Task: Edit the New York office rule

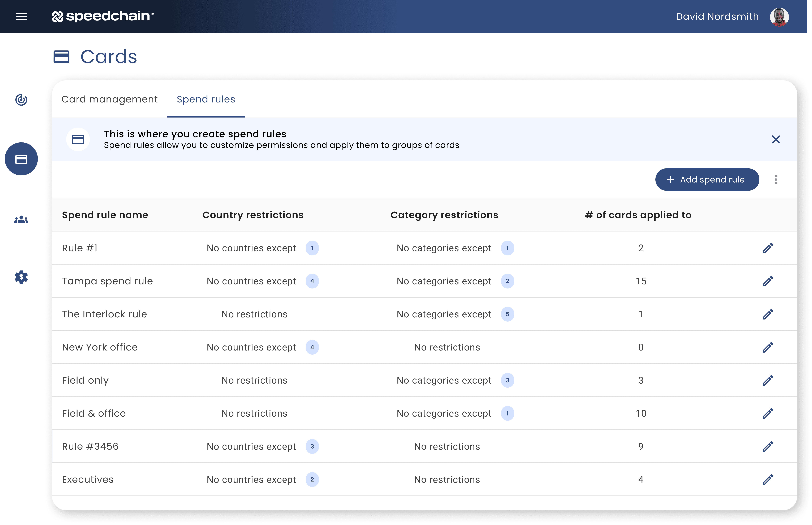Action: click(x=768, y=347)
